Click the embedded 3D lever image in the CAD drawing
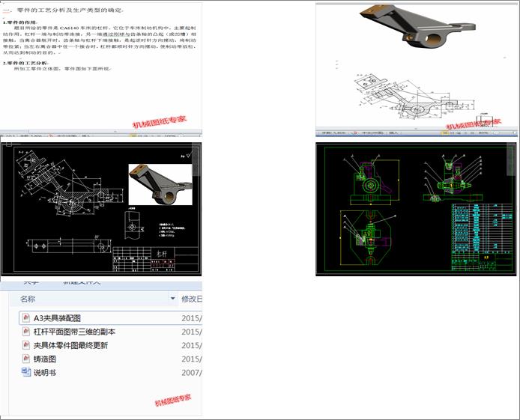This screenshot has height=420, width=520. (x=160, y=184)
